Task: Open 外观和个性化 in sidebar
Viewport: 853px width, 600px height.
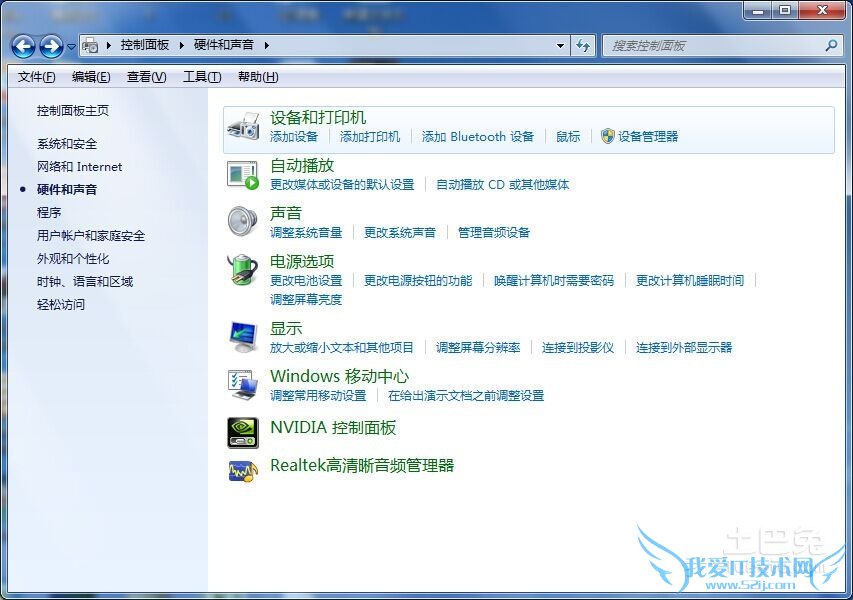Action: tap(73, 258)
